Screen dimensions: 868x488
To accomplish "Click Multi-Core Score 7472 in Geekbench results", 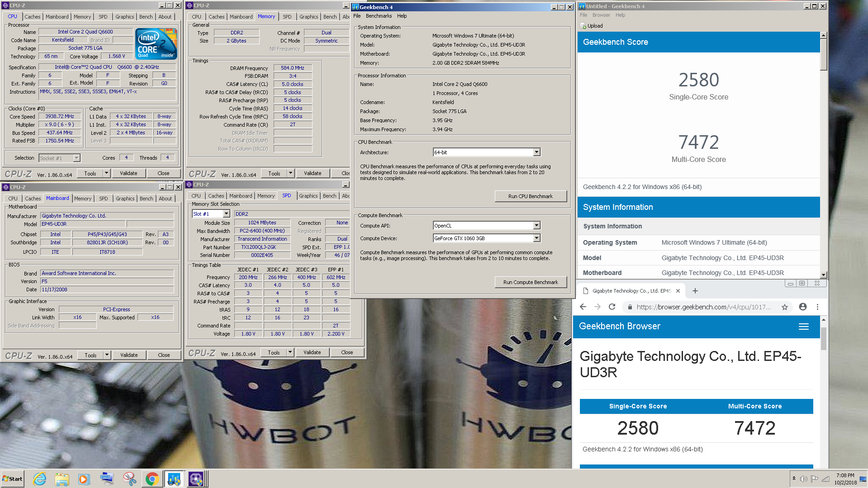I will pyautogui.click(x=699, y=142).
